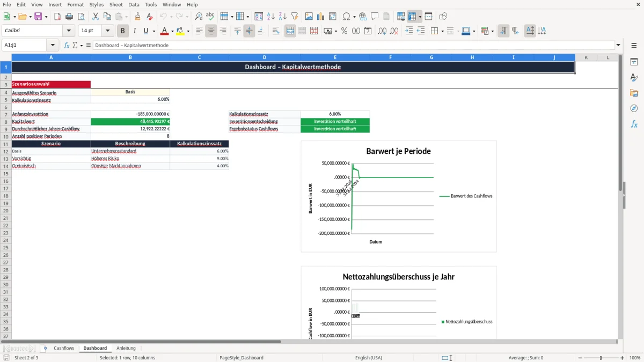The height and width of the screenshot is (362, 644).
Task: Click PageStyle_Dashboard in status bar
Action: coord(241,358)
